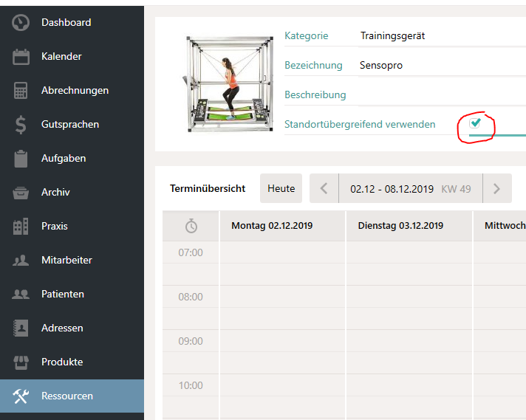
Task: Click the Abrechnungen calculator icon
Action: 21,91
